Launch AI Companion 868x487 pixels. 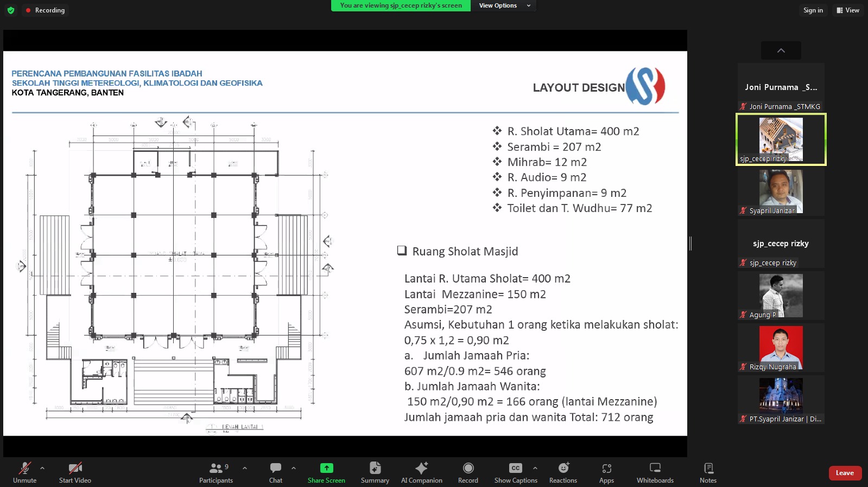coord(421,469)
